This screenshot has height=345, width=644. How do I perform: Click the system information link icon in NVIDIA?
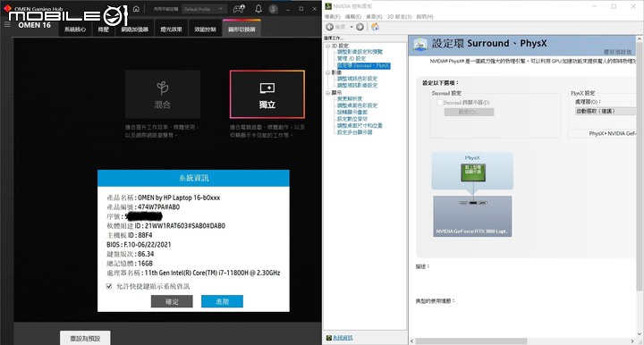(x=328, y=338)
